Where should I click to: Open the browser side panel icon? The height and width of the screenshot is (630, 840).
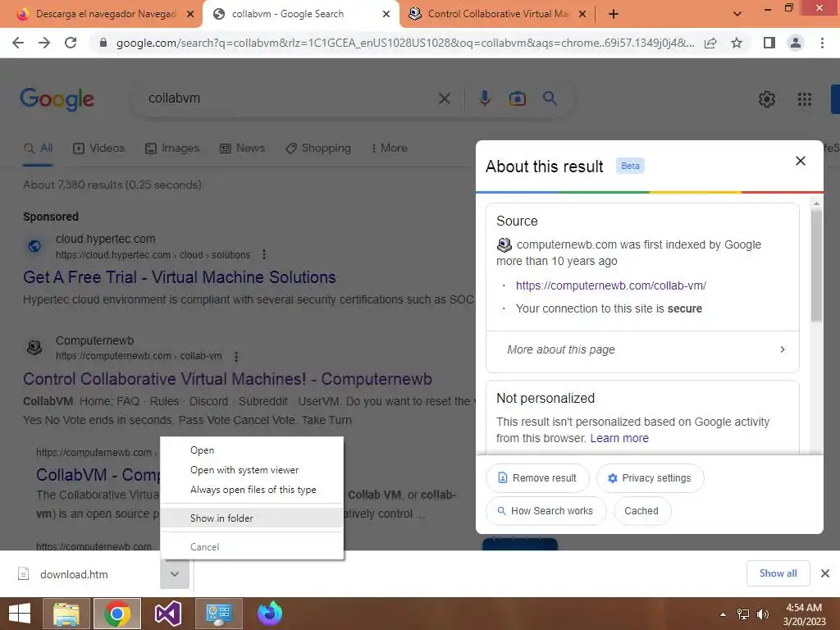[769, 43]
